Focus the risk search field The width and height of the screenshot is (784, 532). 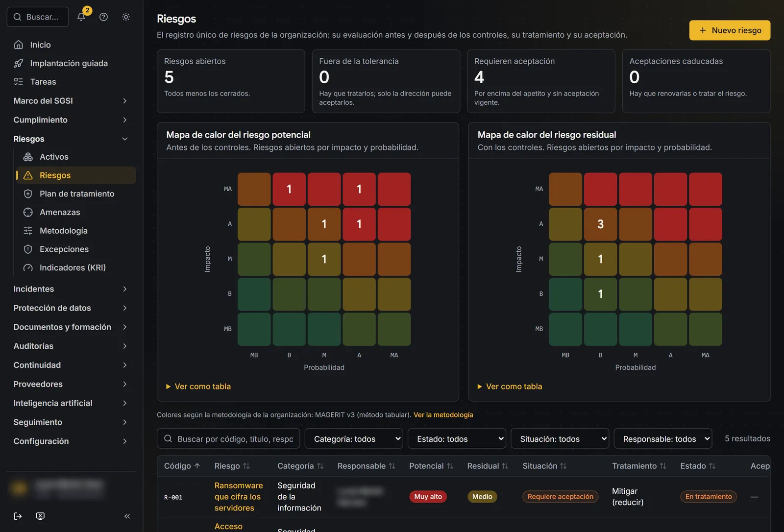228,439
